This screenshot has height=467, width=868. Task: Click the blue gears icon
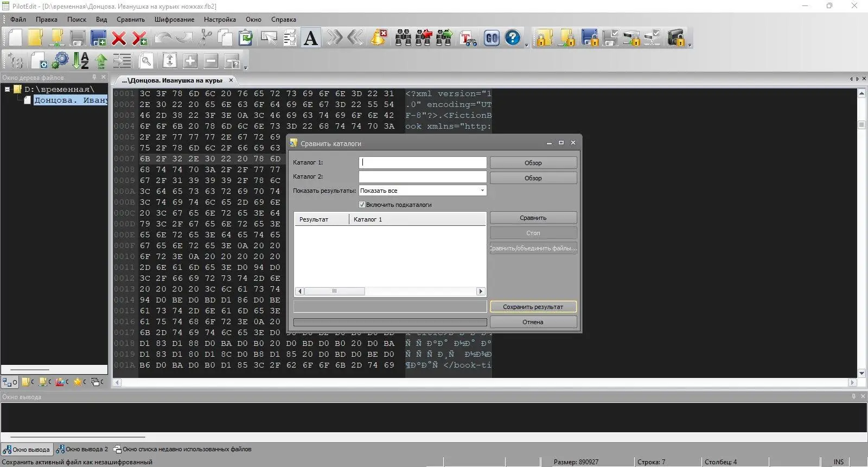click(60, 60)
